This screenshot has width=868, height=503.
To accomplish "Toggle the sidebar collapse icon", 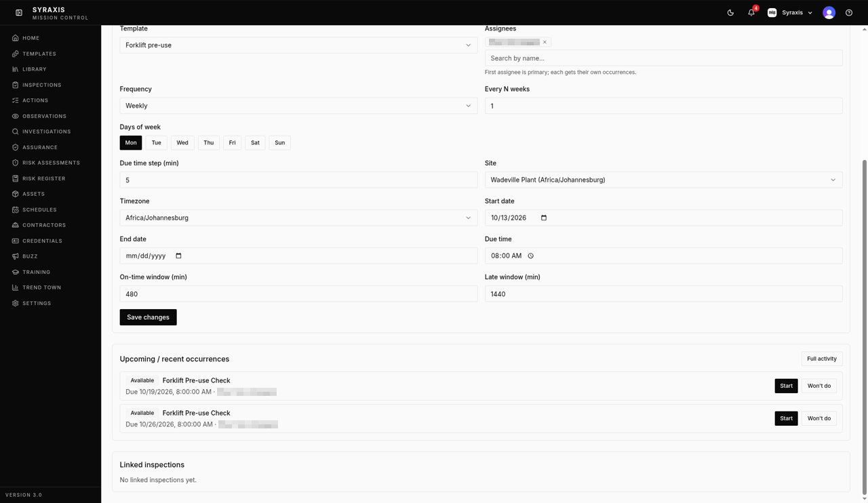I will pyautogui.click(x=19, y=12).
